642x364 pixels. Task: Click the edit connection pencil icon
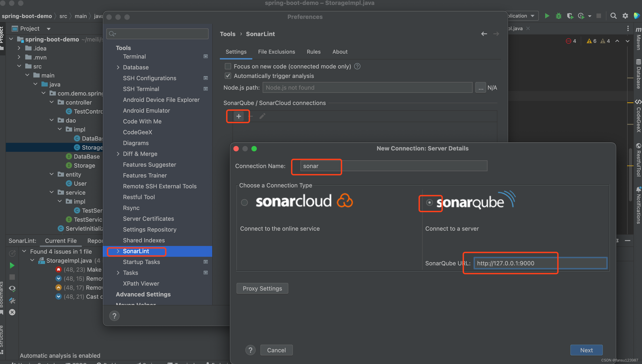click(262, 116)
